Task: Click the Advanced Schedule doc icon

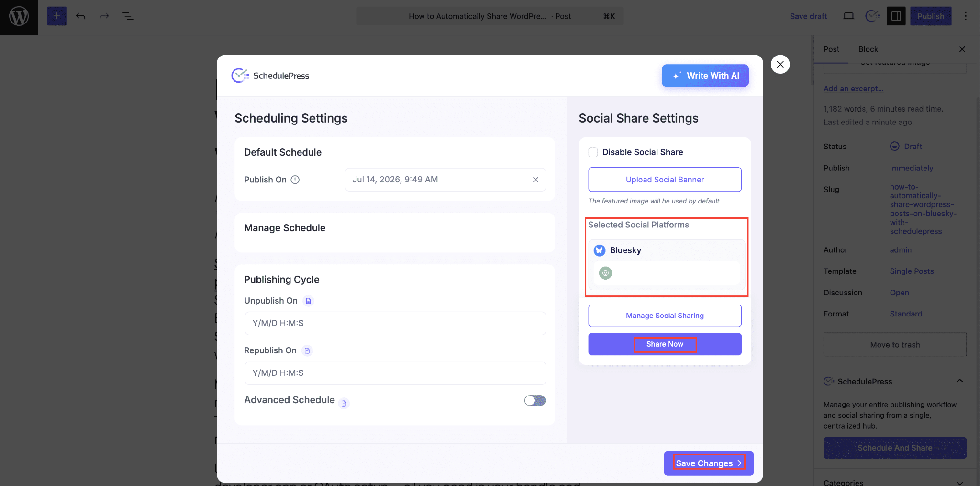Action: click(344, 403)
